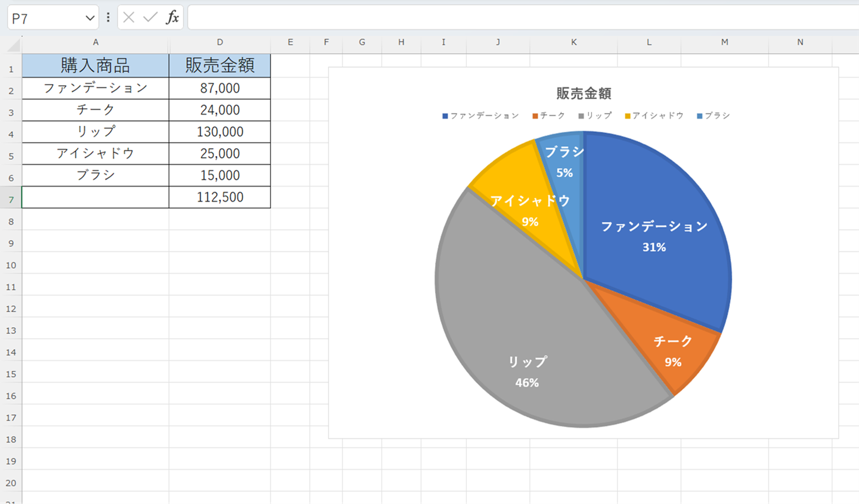Click the Enter checkmark icon in formula bar
The width and height of the screenshot is (859, 504).
[x=150, y=18]
